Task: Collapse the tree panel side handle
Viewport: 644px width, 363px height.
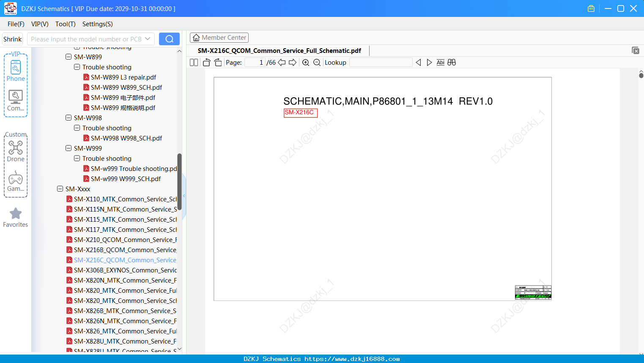Action: pos(184,195)
